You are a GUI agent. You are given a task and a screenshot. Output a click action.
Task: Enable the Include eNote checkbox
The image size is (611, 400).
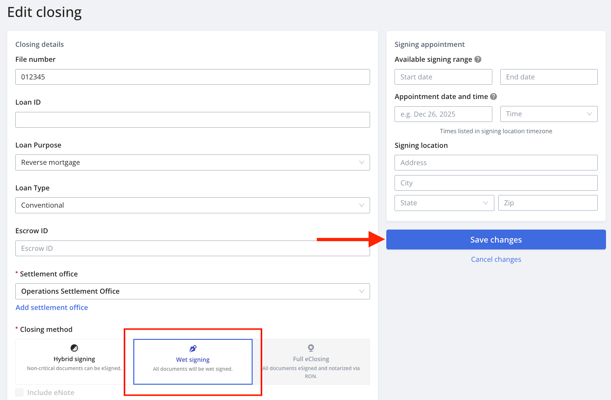coord(20,392)
